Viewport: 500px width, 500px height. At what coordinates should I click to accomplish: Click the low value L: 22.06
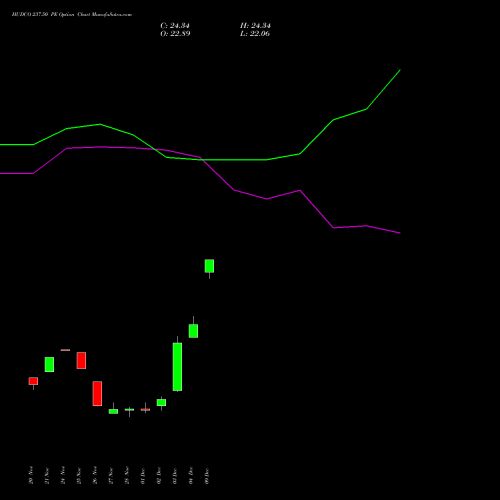click(255, 34)
